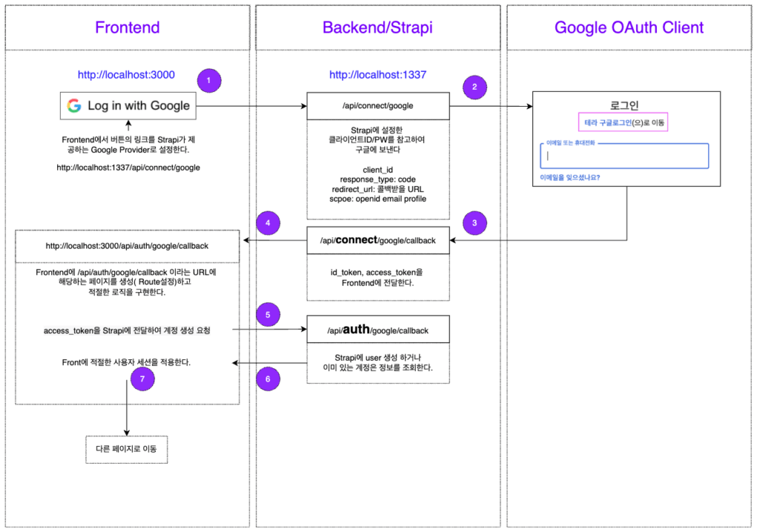Click the pink-outlined Google login redirect text
Screen dimensions: 760x532
click(x=626, y=123)
